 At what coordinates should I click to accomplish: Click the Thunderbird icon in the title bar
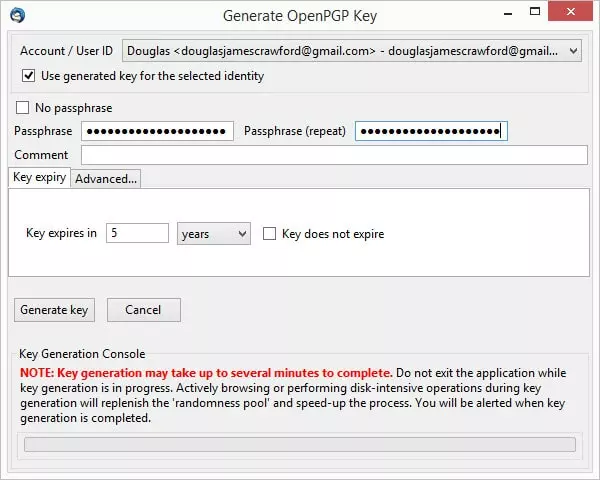[x=17, y=14]
